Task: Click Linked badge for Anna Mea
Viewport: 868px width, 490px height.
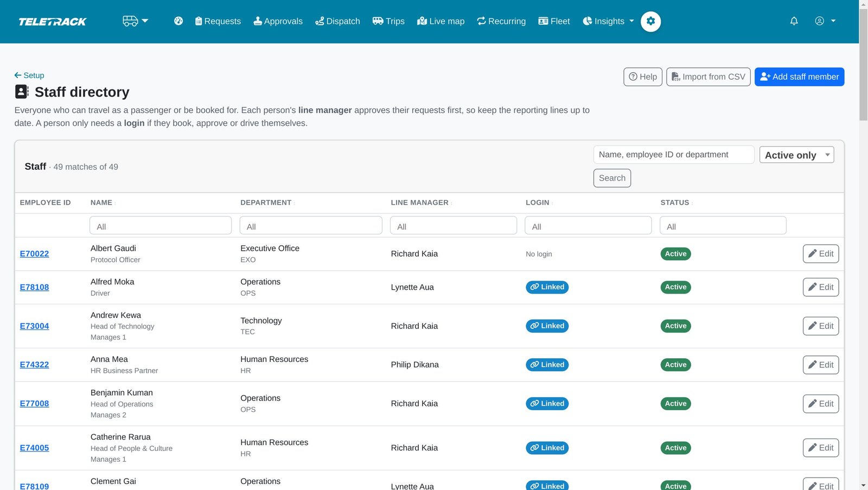Action: [x=547, y=365]
